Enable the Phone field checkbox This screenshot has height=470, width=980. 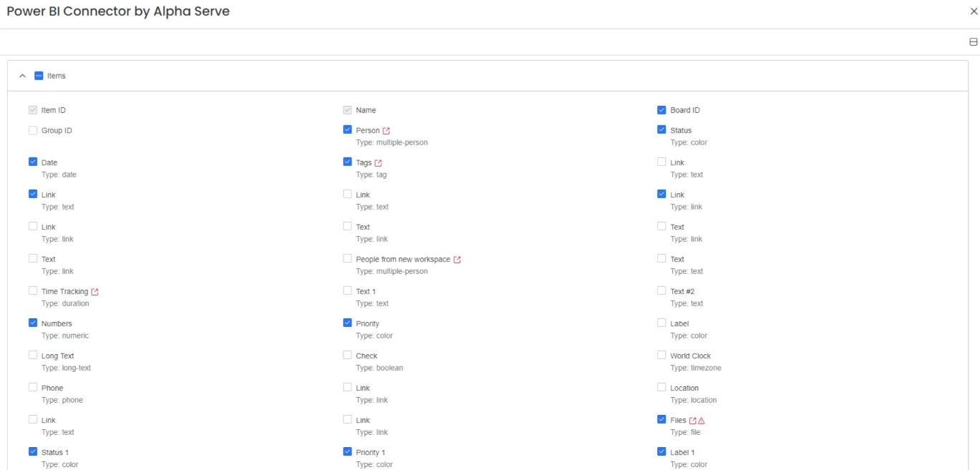pos(33,387)
